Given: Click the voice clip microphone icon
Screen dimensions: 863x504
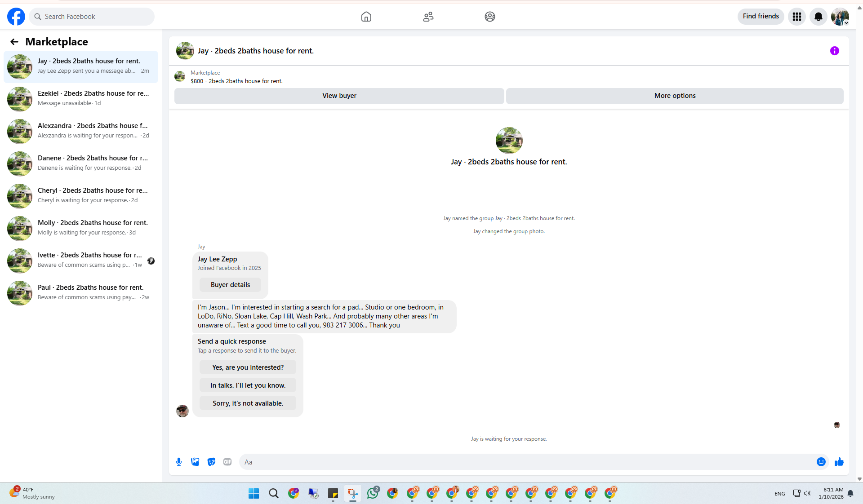Looking at the screenshot, I should coord(179,462).
